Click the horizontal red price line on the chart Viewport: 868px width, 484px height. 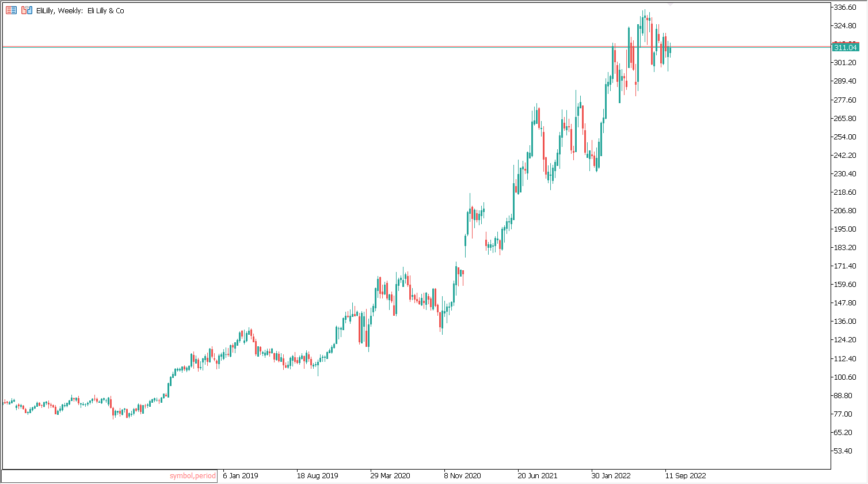(x=416, y=46)
